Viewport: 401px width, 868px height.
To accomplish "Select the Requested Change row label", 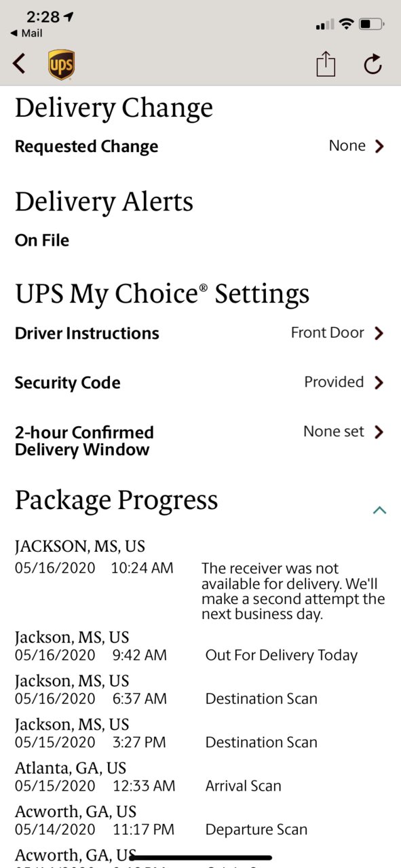I will pos(86,147).
